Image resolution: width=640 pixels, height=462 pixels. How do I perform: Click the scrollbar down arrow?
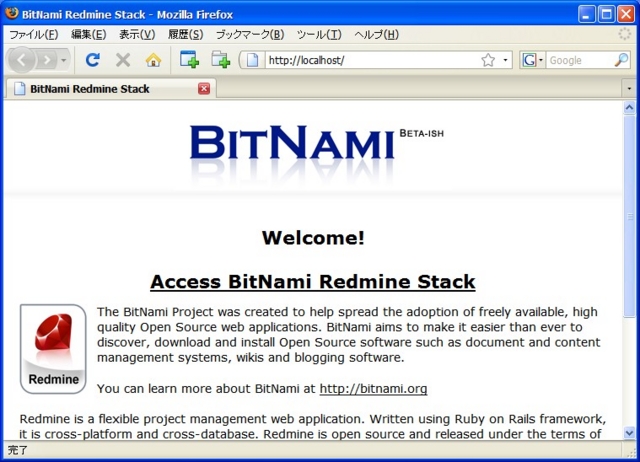(x=629, y=433)
